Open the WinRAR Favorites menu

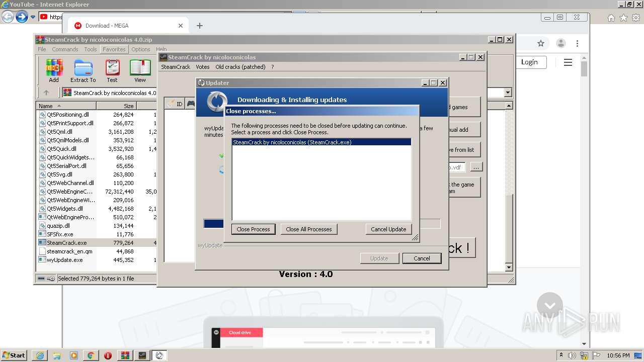tap(114, 49)
